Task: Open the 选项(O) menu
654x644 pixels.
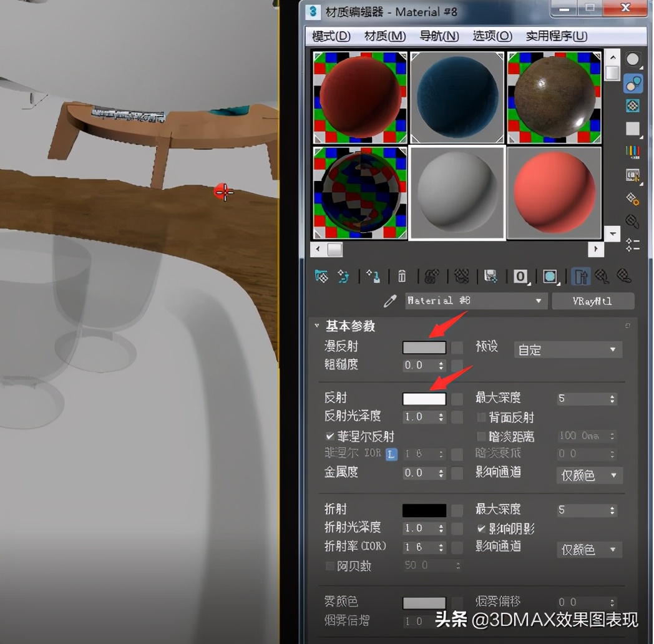Action: [492, 36]
